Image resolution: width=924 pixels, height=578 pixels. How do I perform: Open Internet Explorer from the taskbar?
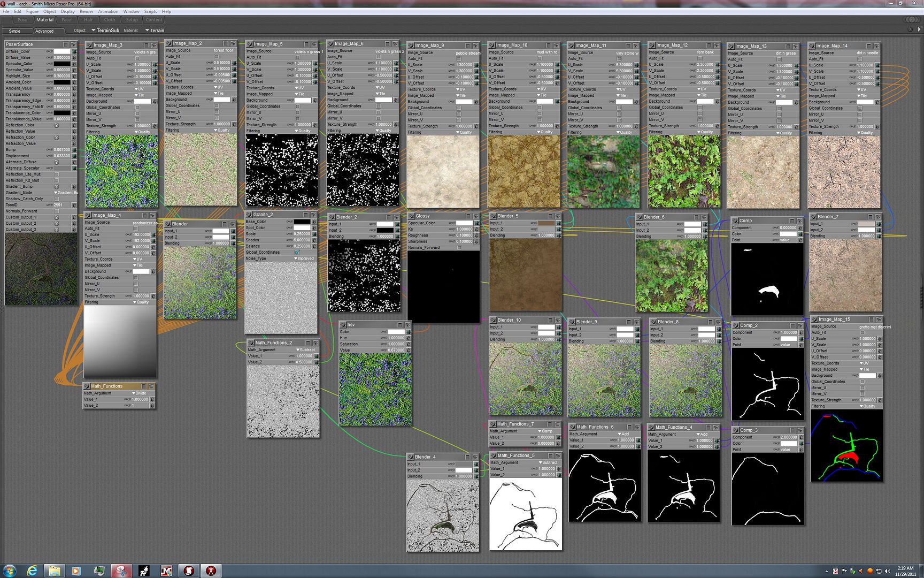(32, 571)
